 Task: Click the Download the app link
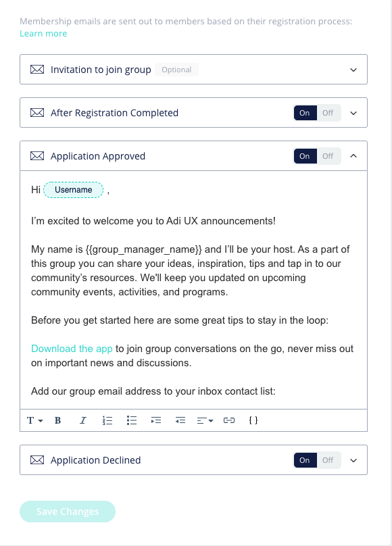click(72, 349)
